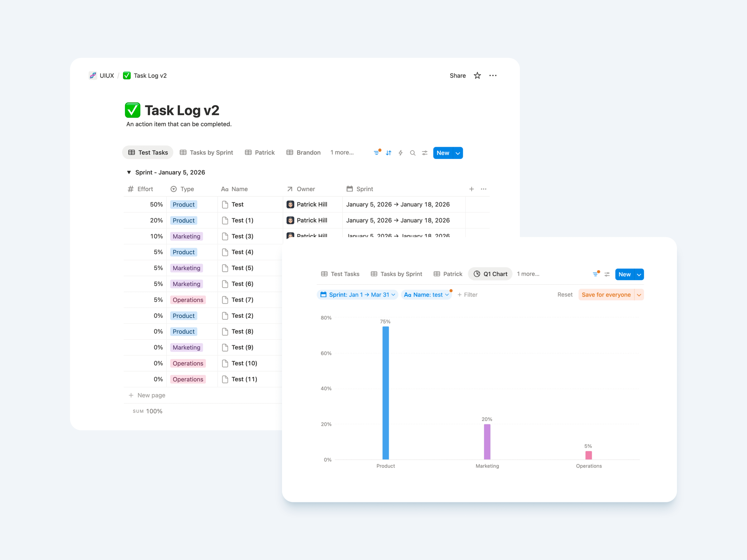Expand arrow next to Save for everyone
Screen dimensions: 747x560
[639, 295]
